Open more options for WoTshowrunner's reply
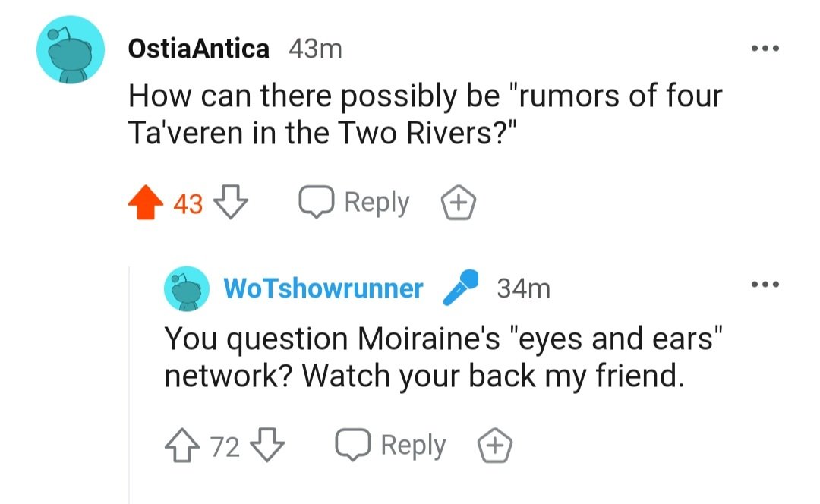820x504 pixels. tap(765, 287)
